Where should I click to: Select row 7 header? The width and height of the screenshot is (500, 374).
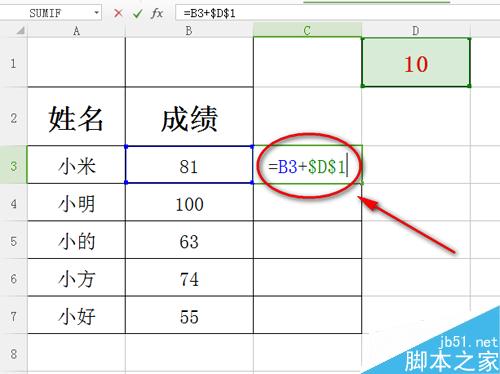[13, 315]
